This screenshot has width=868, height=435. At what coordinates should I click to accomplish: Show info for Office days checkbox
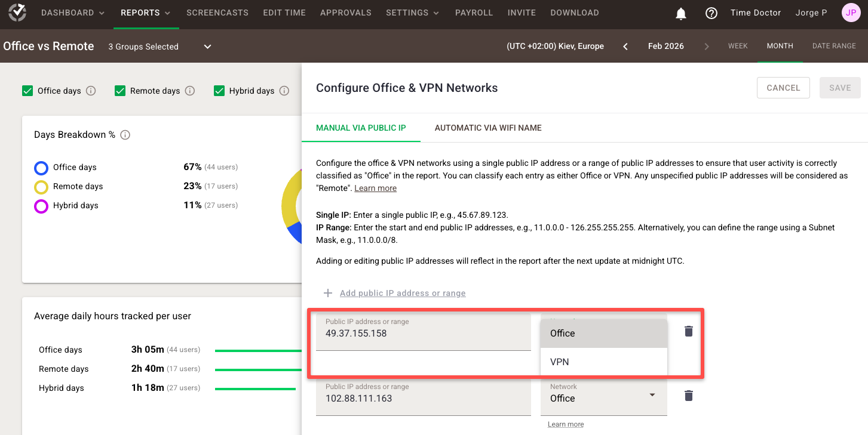(x=91, y=91)
